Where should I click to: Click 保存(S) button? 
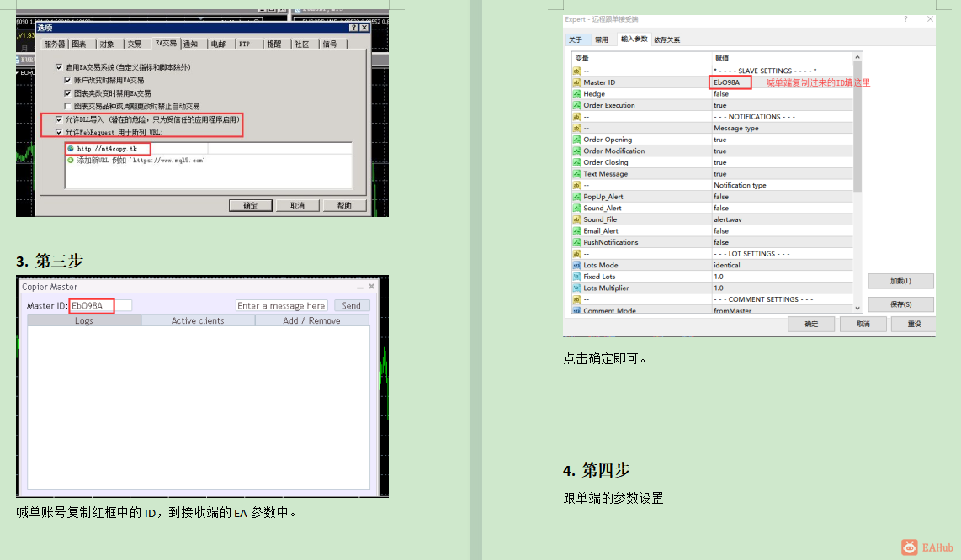[x=901, y=304]
